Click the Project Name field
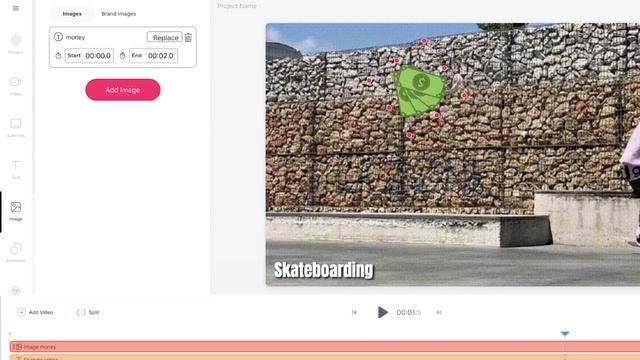The height and width of the screenshot is (360, 640). tap(237, 6)
